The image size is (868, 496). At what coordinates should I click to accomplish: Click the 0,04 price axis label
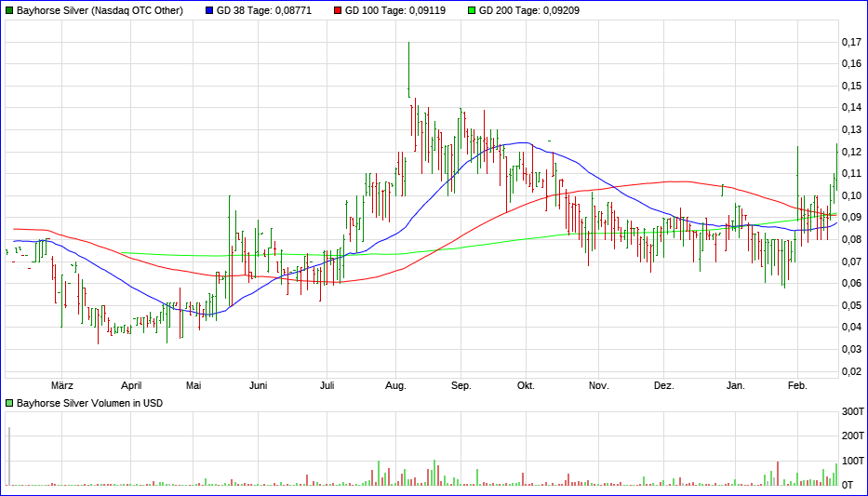pyautogui.click(x=851, y=328)
